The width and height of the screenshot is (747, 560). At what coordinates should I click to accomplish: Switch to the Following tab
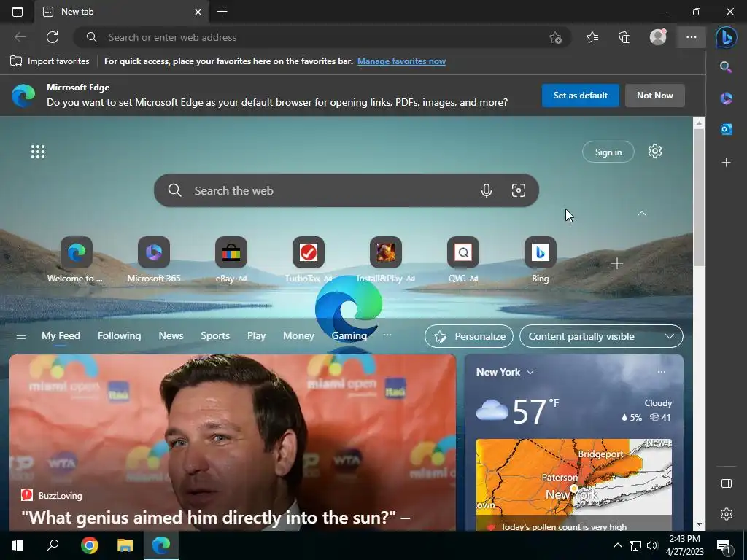tap(119, 335)
